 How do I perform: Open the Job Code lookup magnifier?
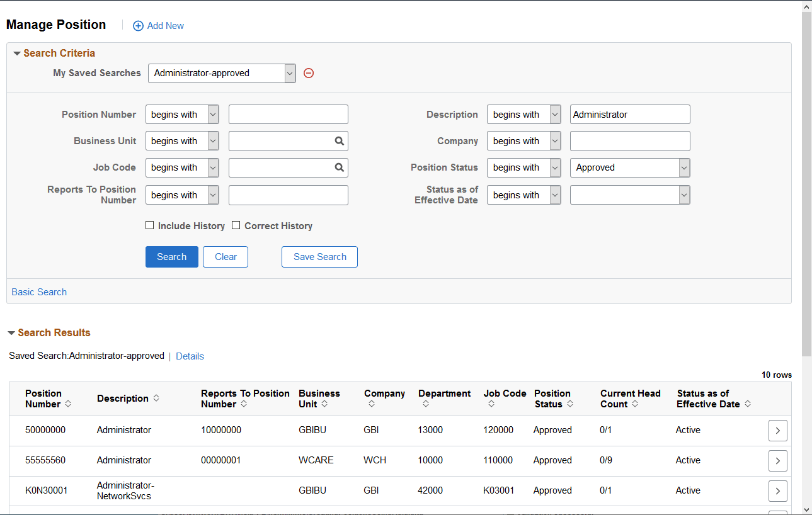pos(340,167)
